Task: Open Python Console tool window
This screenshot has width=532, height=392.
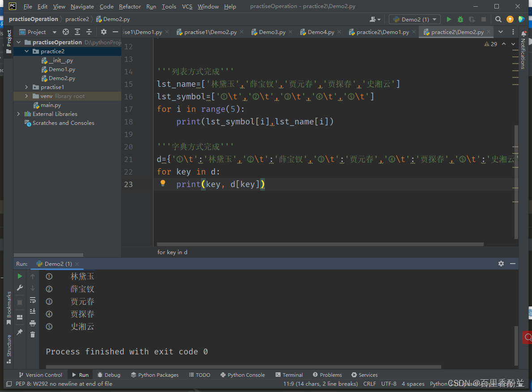Action: pos(243,375)
